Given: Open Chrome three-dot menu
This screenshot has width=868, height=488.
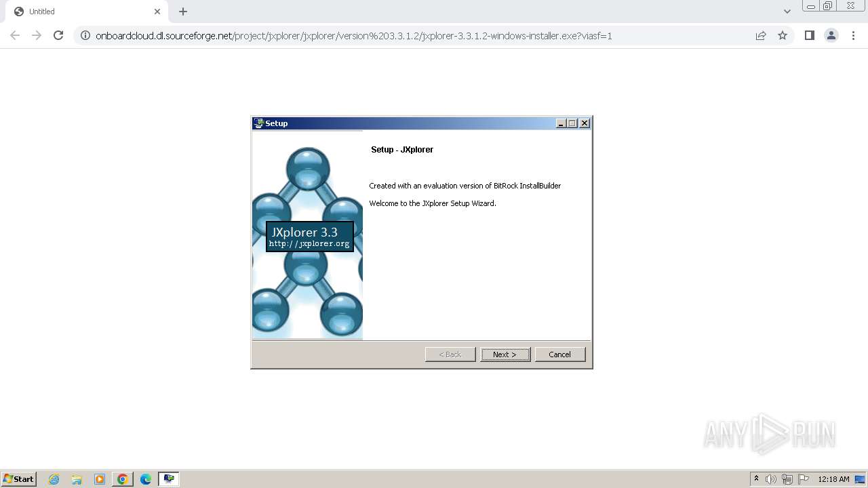Looking at the screenshot, I should (853, 35).
